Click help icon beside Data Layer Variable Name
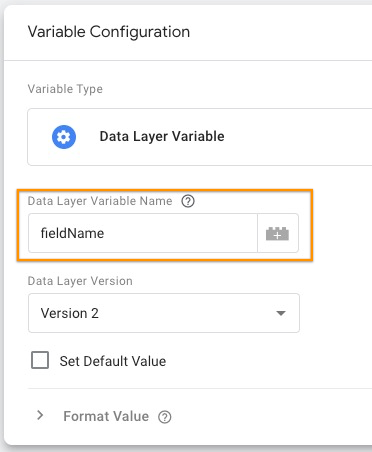 point(188,201)
